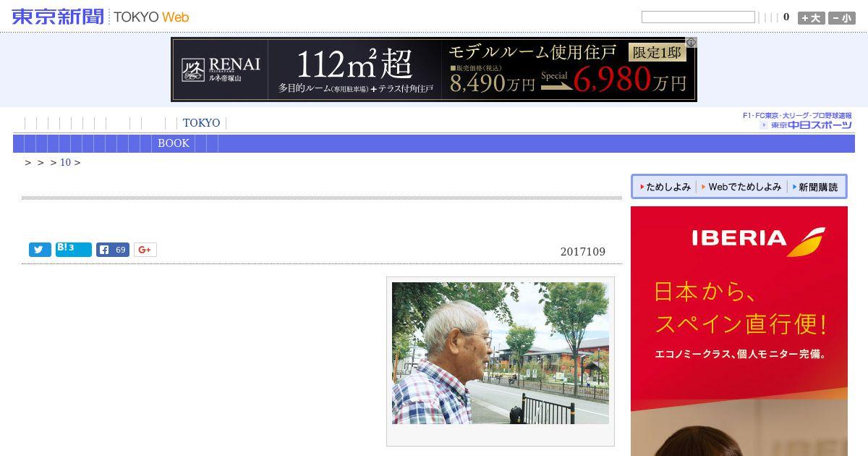
Task: Decrease font size with −小 button
Action: tap(842, 18)
